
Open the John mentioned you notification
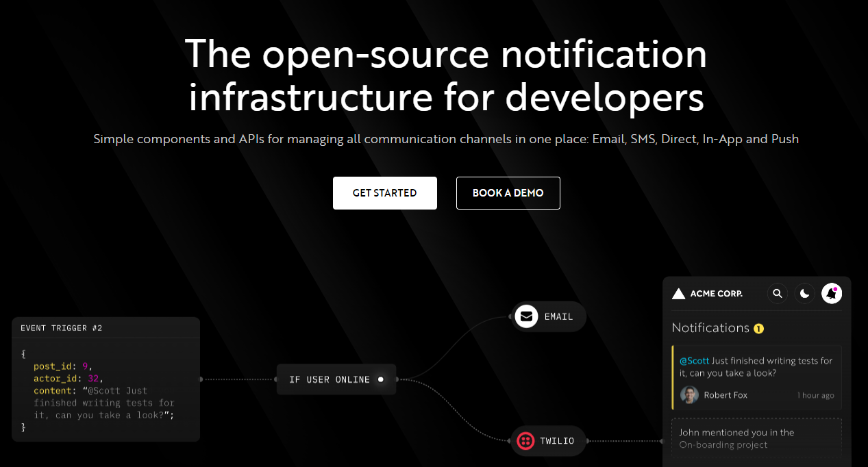pos(756,439)
